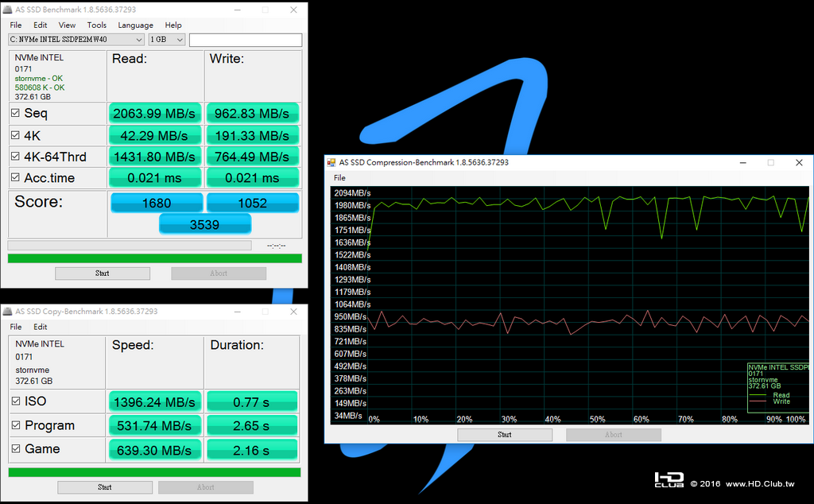Uncheck the ISO copy test checkbox
Viewport: 814px width, 504px height.
[16, 401]
